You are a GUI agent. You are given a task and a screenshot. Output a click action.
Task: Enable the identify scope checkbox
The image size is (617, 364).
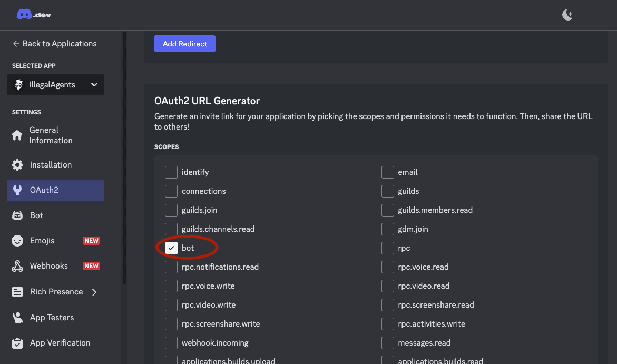[x=171, y=172]
